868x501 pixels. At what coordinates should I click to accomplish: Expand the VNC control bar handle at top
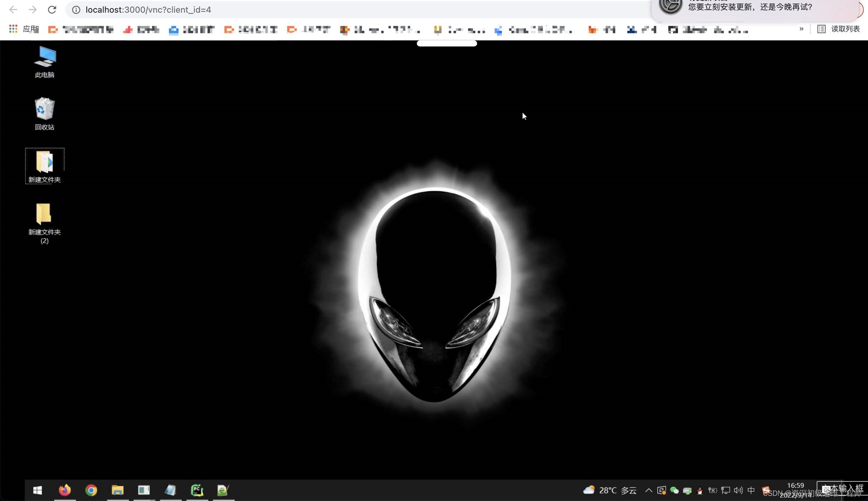[447, 43]
